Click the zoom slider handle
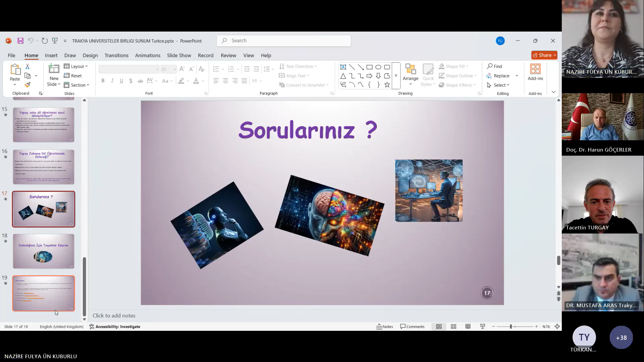 coord(511,326)
